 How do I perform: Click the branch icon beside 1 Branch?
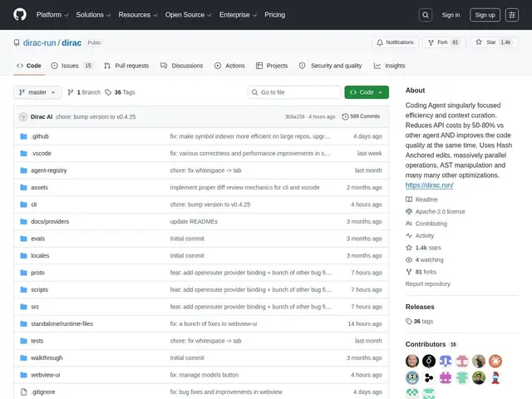tap(70, 92)
